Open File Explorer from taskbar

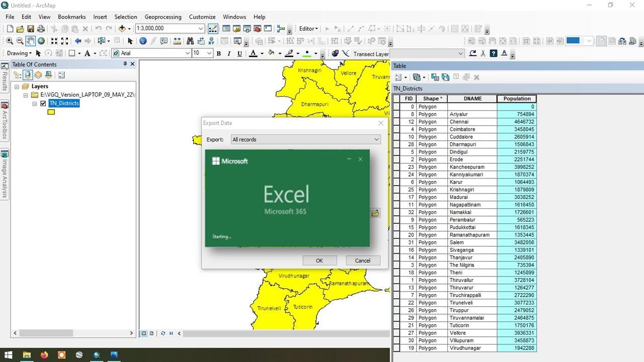click(x=27, y=355)
